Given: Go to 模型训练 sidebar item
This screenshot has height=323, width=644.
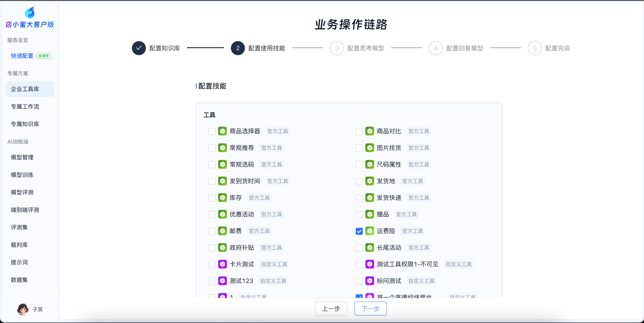Looking at the screenshot, I should click(22, 175).
